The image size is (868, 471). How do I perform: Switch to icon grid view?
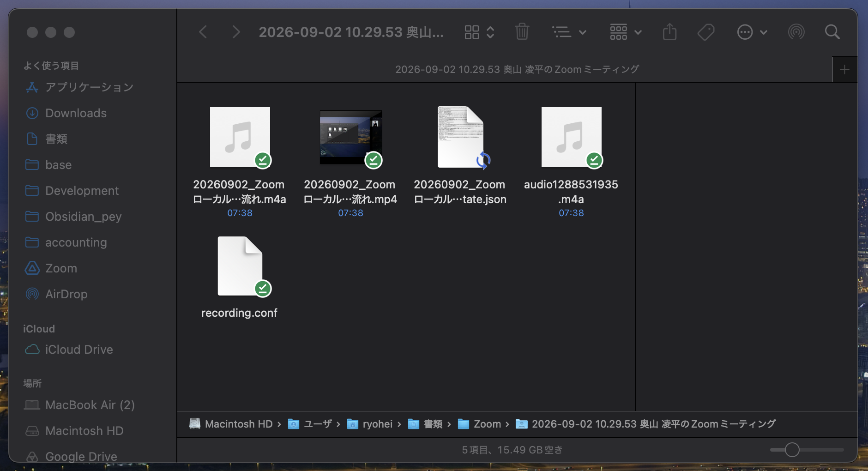pyautogui.click(x=472, y=32)
